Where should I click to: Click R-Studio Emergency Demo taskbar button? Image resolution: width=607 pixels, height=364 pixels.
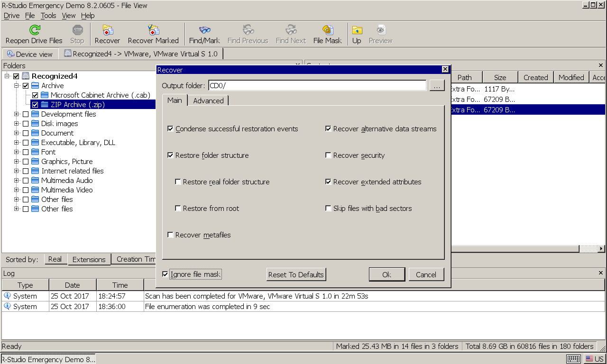[48, 359]
